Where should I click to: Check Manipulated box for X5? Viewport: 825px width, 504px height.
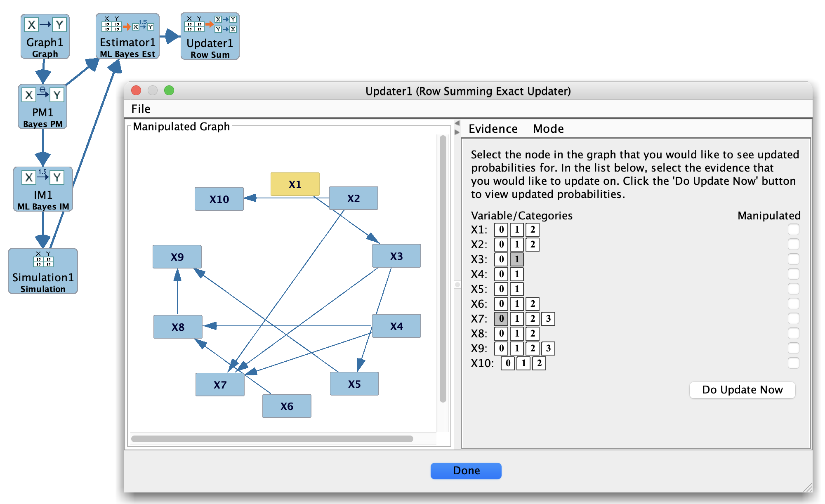coord(793,289)
